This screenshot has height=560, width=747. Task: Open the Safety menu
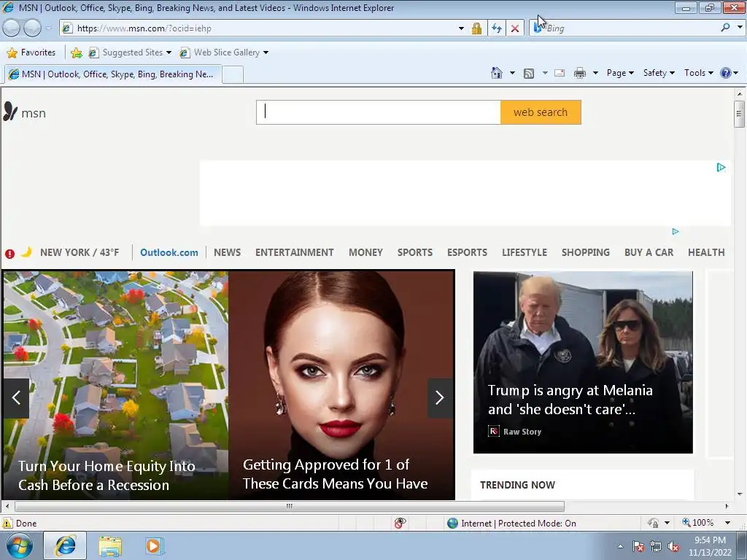(x=659, y=73)
